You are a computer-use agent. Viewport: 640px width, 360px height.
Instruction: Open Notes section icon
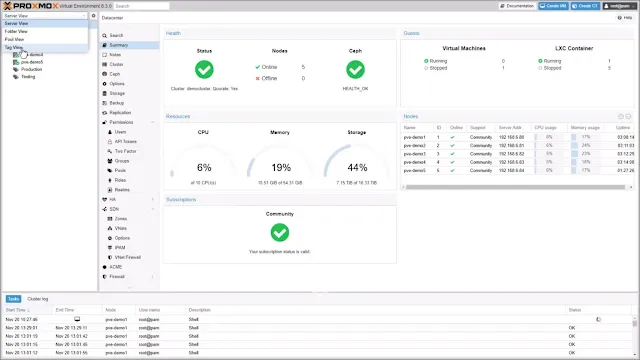(104, 55)
